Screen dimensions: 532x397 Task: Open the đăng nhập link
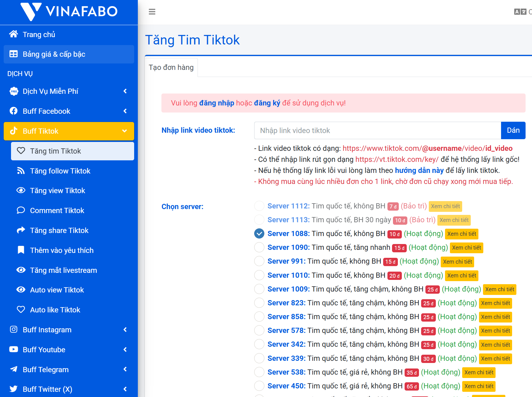[x=217, y=103]
